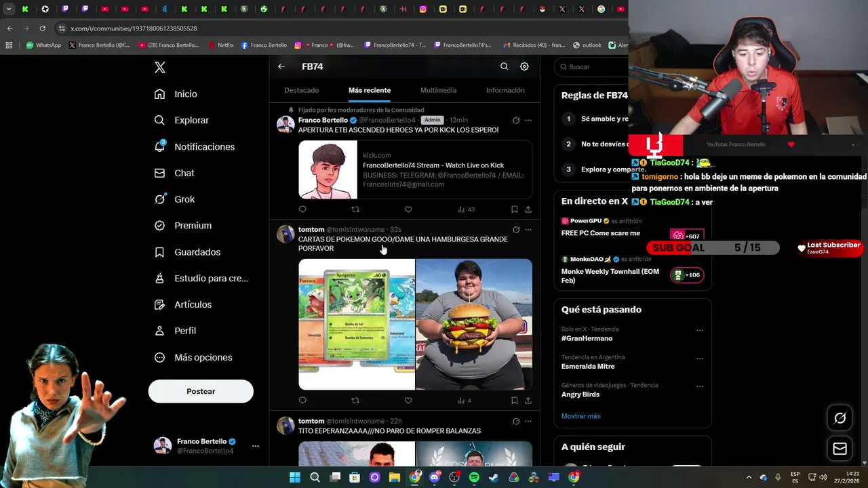Click the X logo in the sidebar
This screenshot has height=488, width=868.
click(x=160, y=67)
